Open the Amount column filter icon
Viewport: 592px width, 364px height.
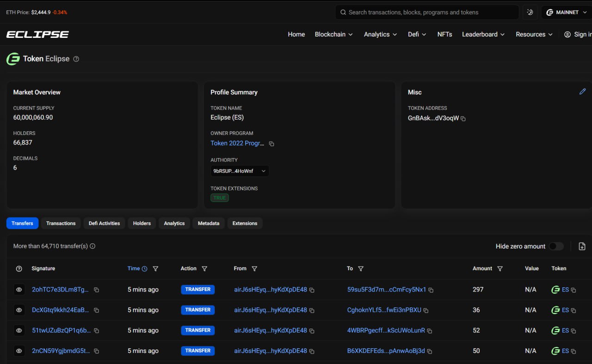pyautogui.click(x=499, y=269)
